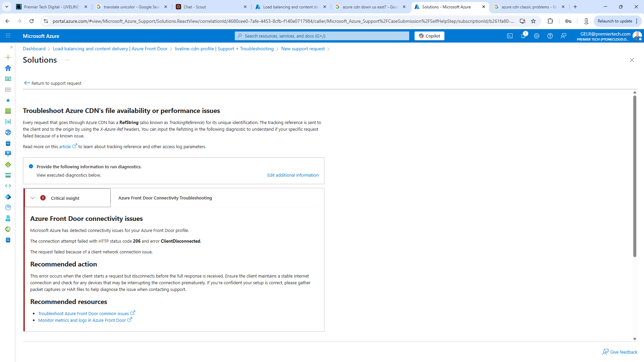Open Favorites star in sidebar
Viewport: 644px width, 362px height.
8,100
